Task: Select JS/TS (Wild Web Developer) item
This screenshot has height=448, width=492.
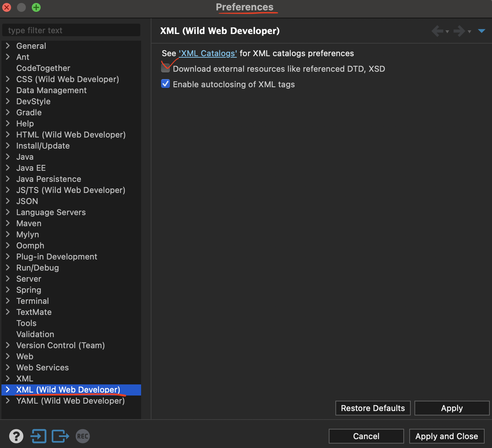Action: click(71, 190)
